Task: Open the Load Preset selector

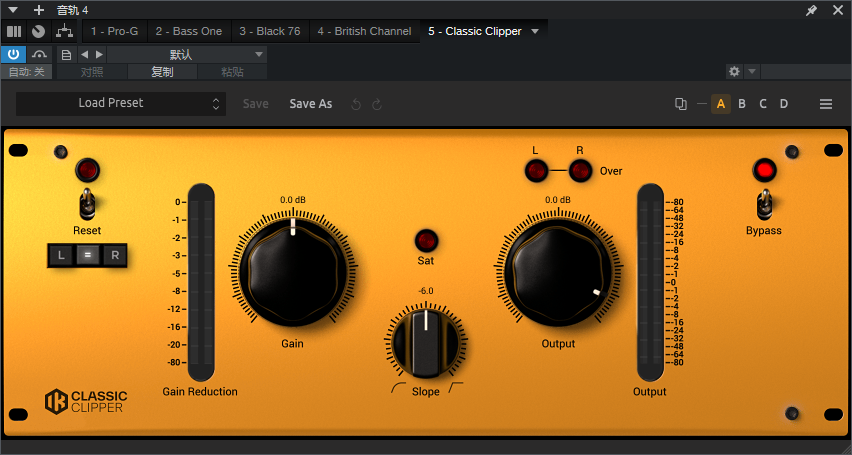Action: [x=121, y=103]
